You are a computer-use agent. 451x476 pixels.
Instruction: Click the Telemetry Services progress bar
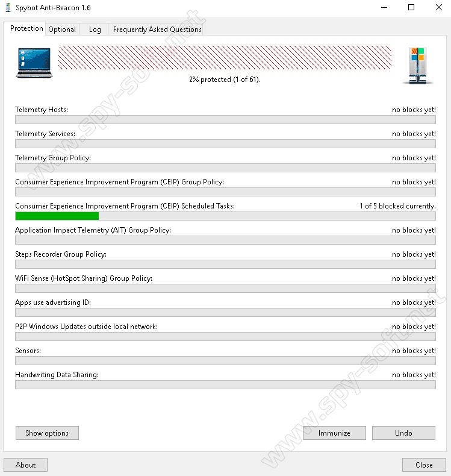225,143
